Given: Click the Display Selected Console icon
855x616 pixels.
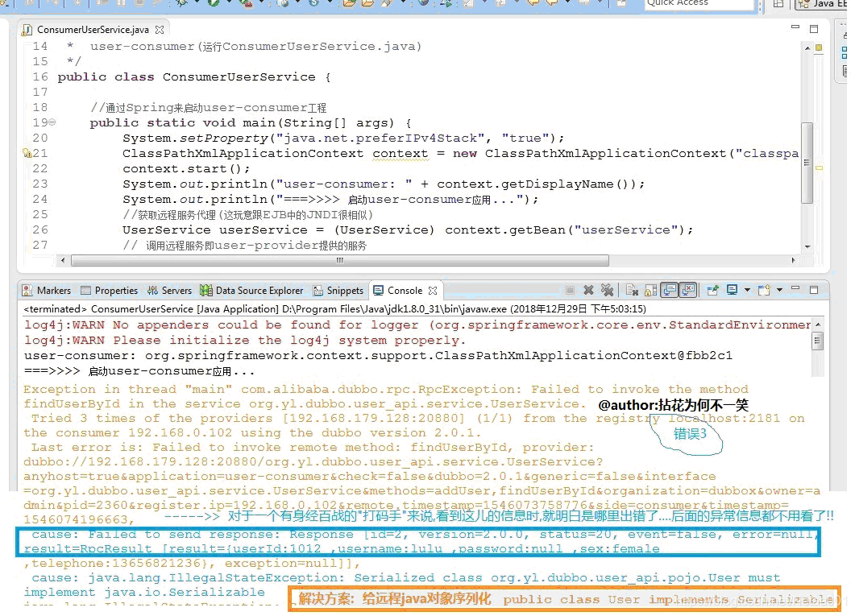Looking at the screenshot, I should (x=732, y=291).
